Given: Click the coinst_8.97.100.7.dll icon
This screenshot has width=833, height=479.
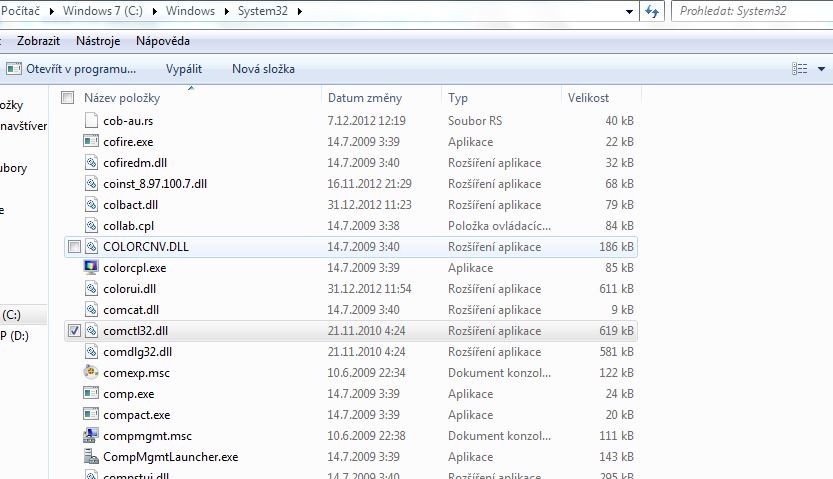Looking at the screenshot, I should click(x=91, y=184).
